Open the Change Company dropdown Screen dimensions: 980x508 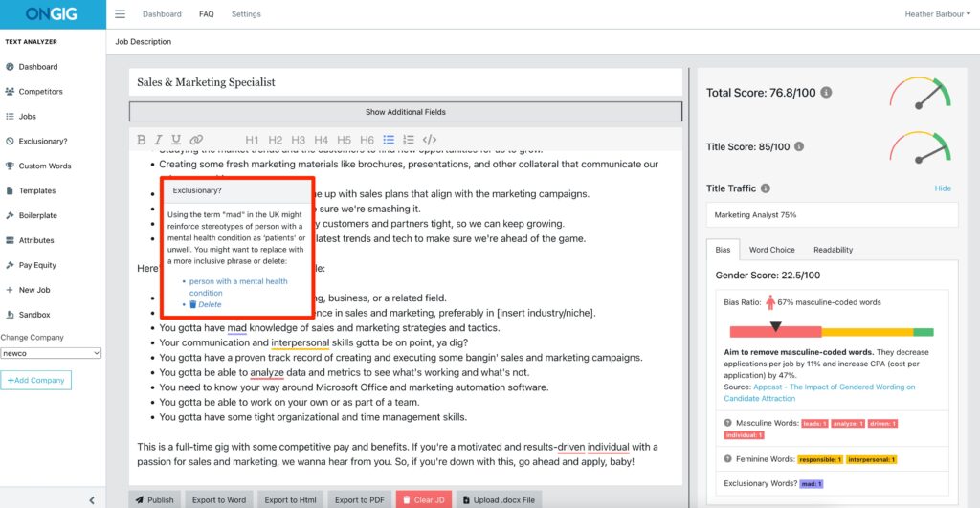pos(51,353)
